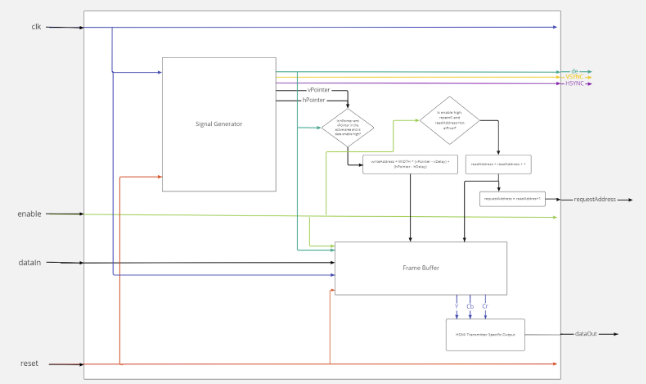Click the reset input label
This screenshot has width=646, height=384.
(29, 363)
